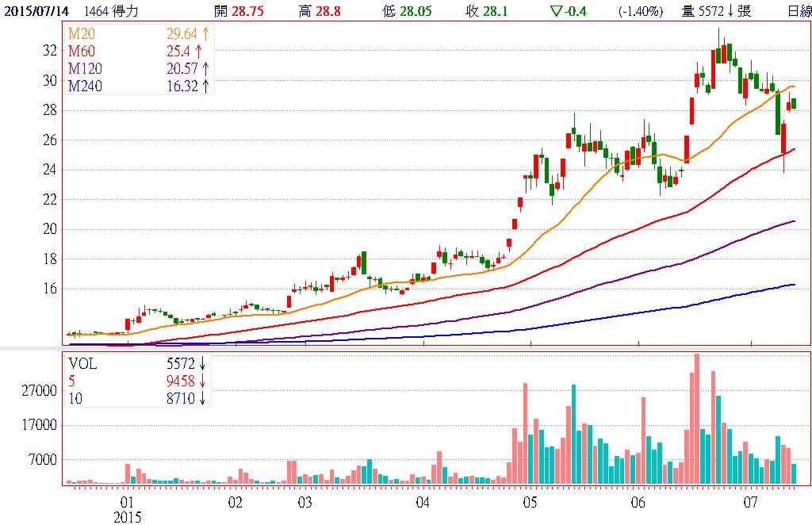Click the orange up arrow beside 29.64
This screenshot has width=812, height=525.
206,34
